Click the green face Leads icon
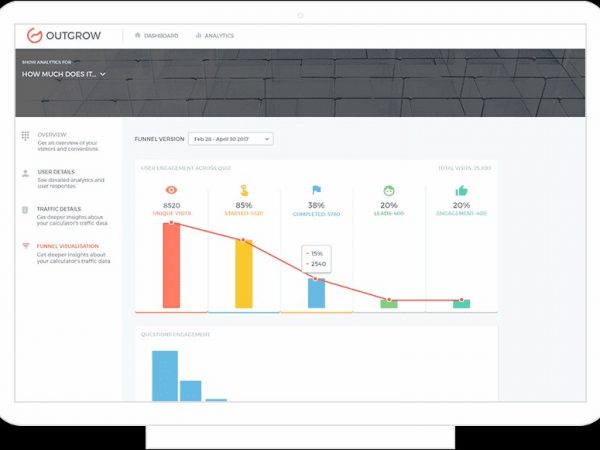 click(x=388, y=189)
